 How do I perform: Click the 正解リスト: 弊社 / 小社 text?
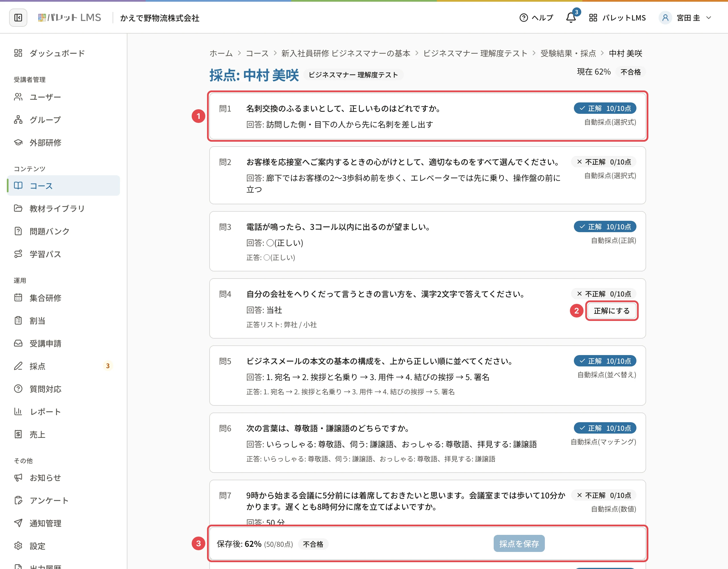tap(281, 325)
